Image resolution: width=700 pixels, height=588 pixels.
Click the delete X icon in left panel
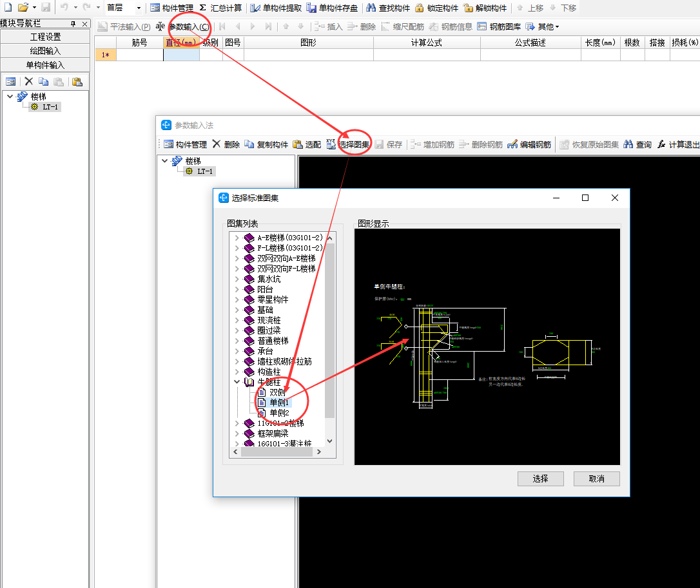[28, 81]
